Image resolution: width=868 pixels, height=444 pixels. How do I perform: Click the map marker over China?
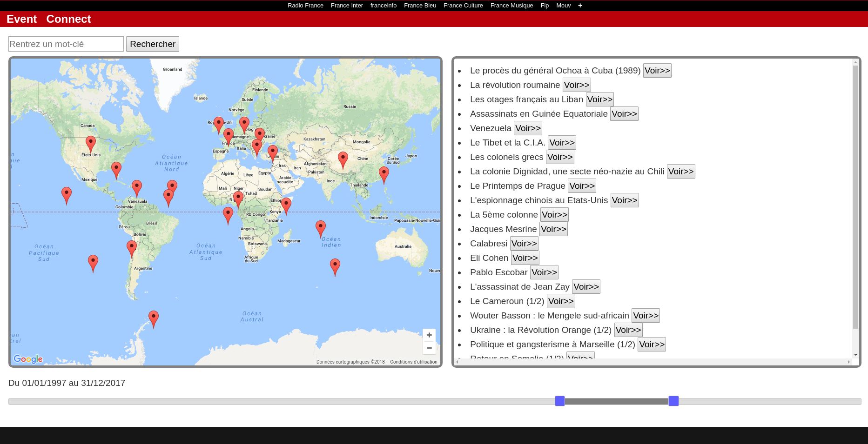[343, 160]
